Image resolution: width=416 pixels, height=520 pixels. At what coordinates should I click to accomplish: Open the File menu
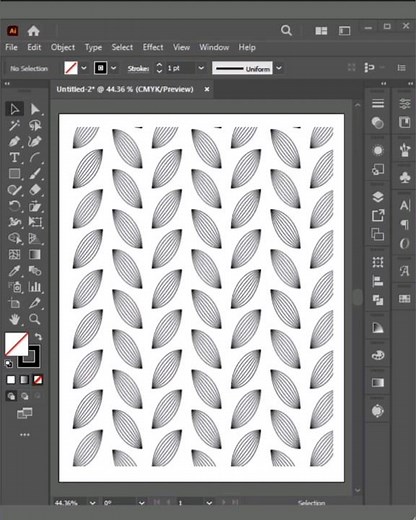point(11,47)
